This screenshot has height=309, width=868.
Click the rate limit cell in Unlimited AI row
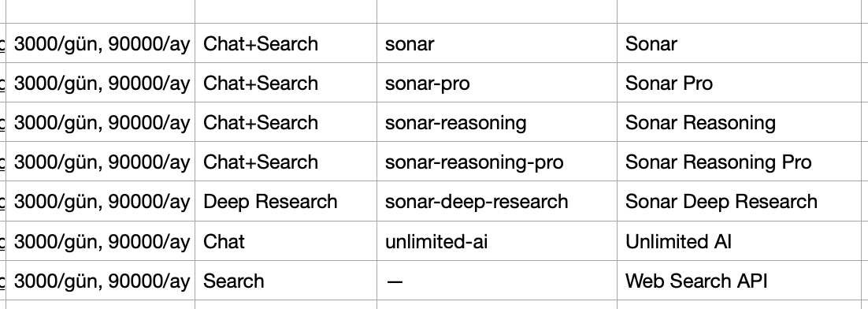coord(100,241)
